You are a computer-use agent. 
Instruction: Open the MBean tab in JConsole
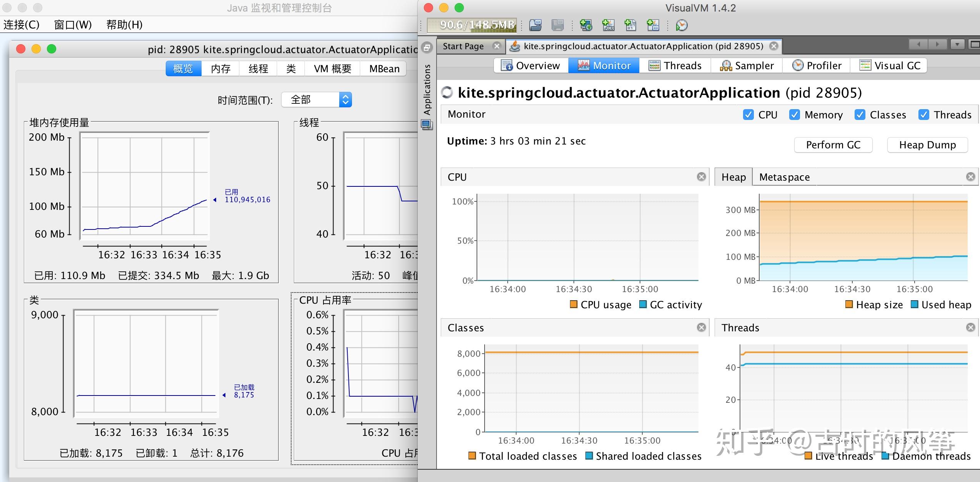(384, 69)
